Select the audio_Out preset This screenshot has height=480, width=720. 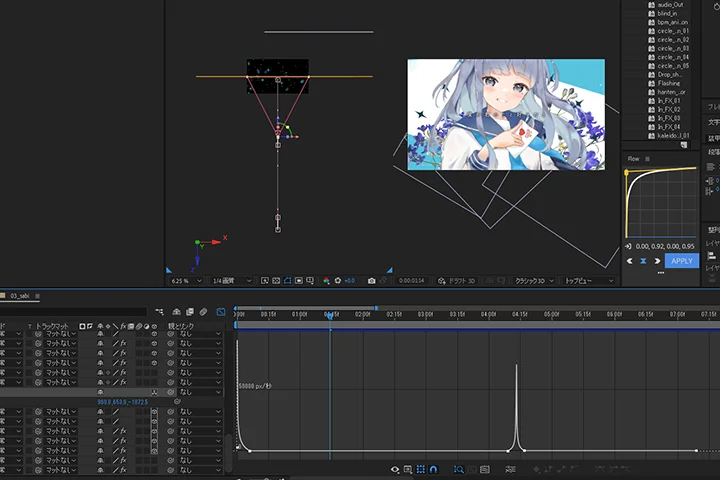[x=670, y=5]
